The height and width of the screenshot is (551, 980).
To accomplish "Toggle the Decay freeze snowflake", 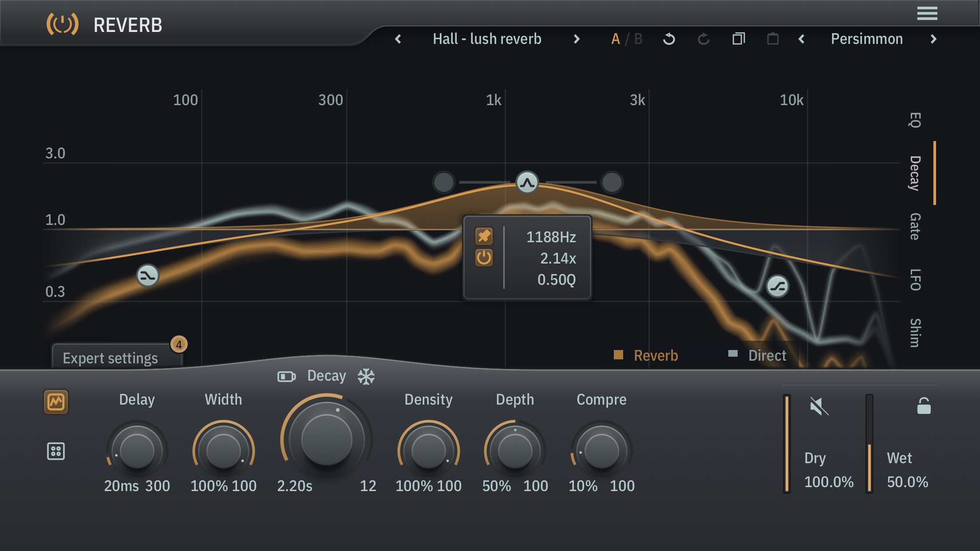I will 366,377.
